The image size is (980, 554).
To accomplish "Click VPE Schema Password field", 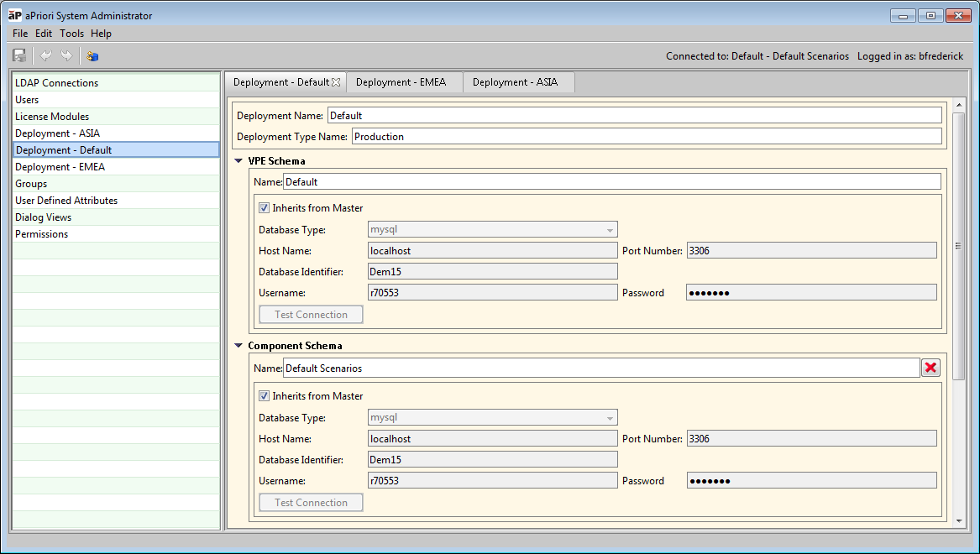I will [x=812, y=292].
